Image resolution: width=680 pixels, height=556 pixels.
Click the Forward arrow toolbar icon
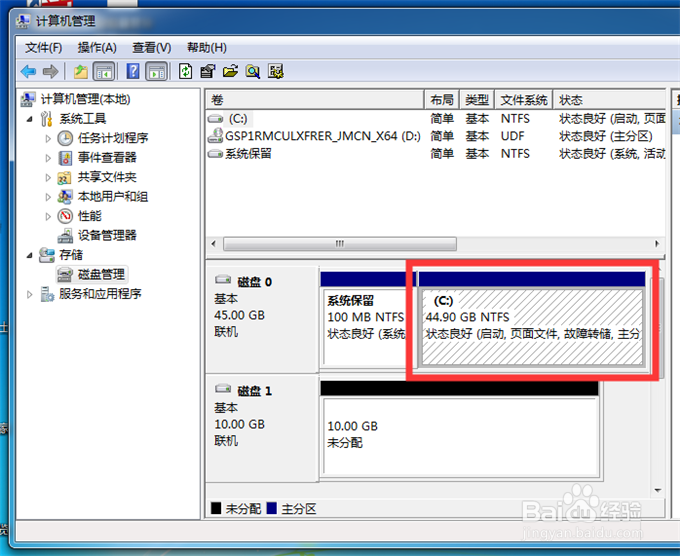[51, 71]
